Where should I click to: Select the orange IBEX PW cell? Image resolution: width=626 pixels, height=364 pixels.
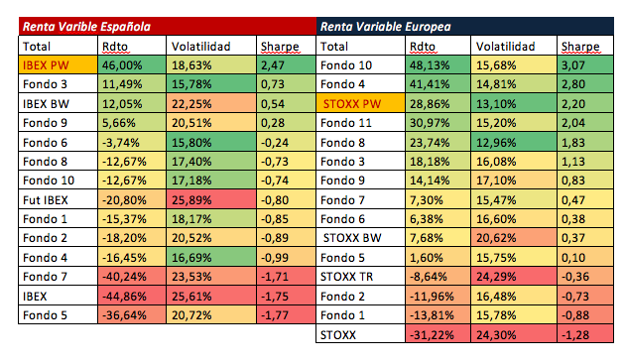click(x=58, y=65)
